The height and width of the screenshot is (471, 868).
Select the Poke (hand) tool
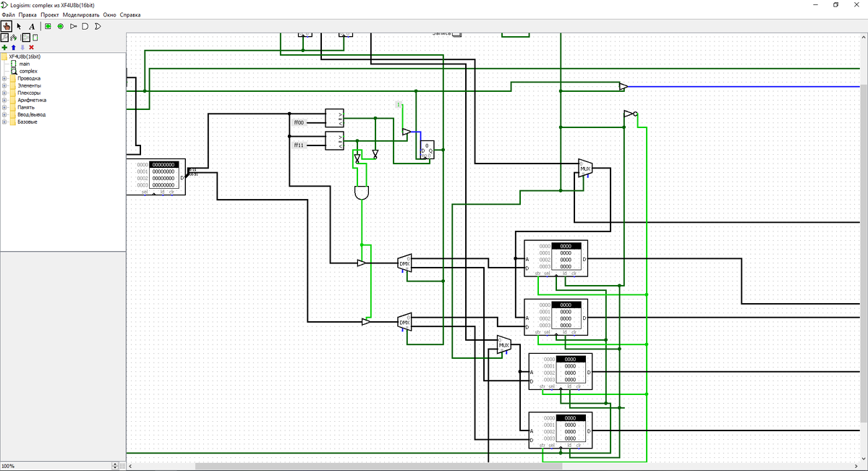click(7, 26)
